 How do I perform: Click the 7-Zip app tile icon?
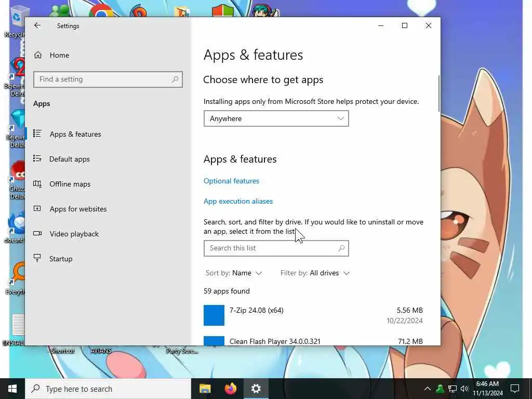pyautogui.click(x=214, y=315)
